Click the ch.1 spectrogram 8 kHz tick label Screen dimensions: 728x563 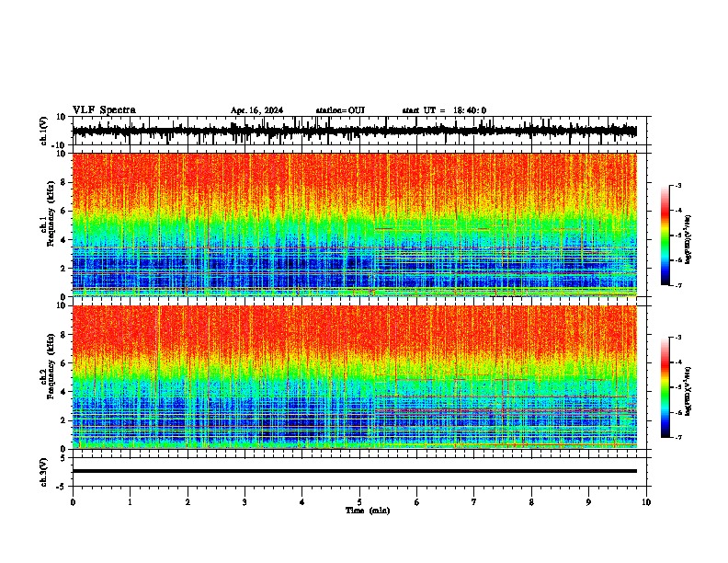pyautogui.click(x=63, y=182)
